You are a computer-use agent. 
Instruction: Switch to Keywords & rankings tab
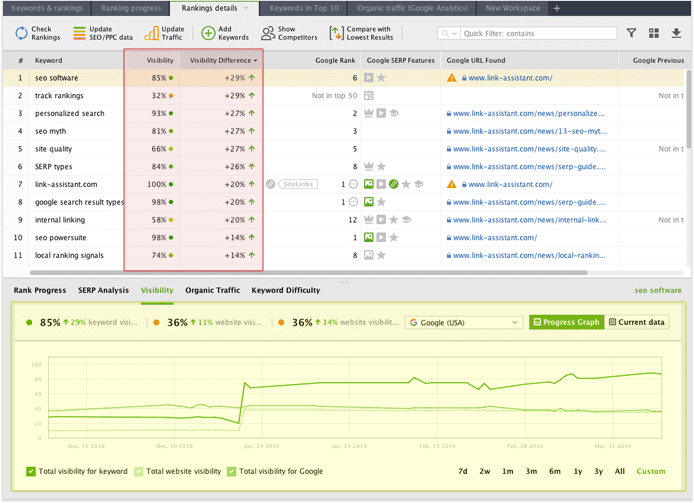(47, 8)
